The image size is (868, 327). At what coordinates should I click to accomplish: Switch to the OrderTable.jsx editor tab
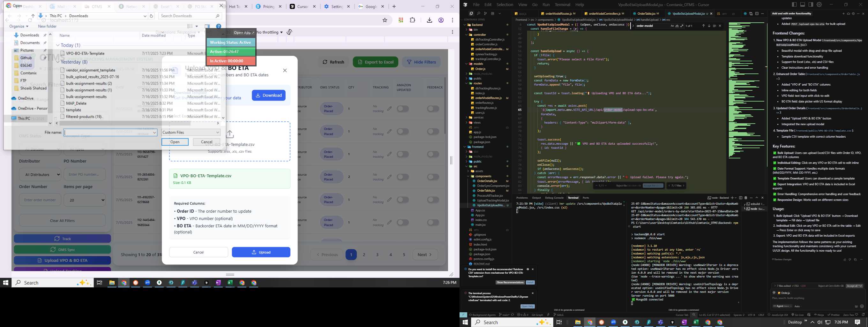(646, 13)
